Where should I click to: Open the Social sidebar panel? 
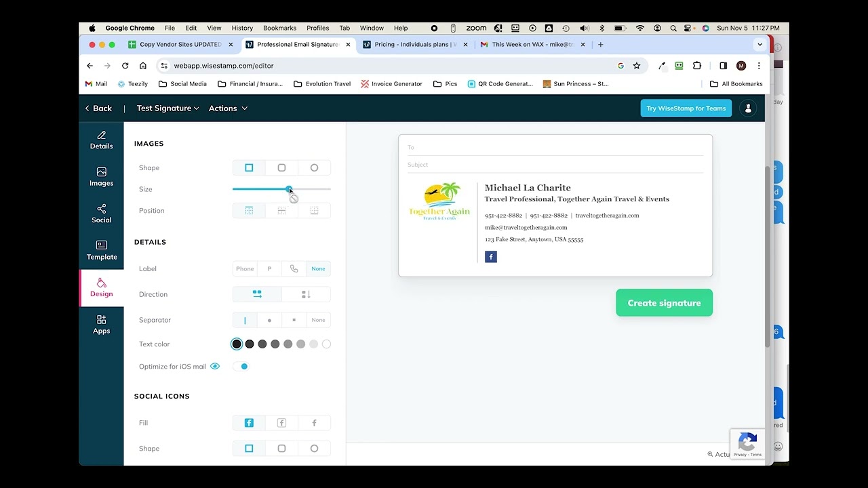pos(101,213)
